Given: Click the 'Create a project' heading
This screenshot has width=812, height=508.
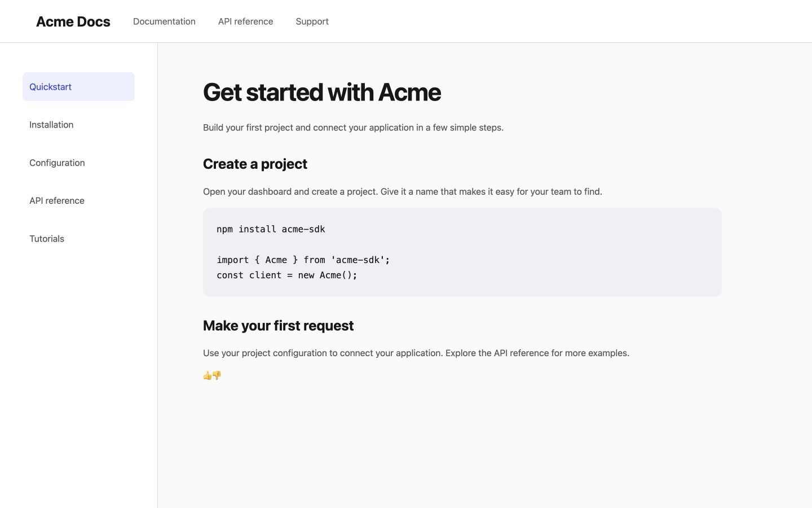Looking at the screenshot, I should pyautogui.click(x=255, y=164).
